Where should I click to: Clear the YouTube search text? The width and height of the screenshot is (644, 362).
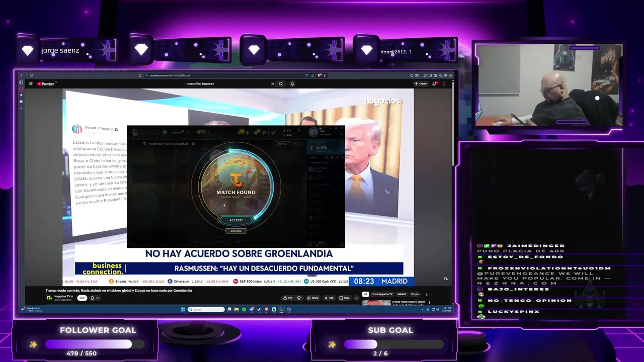(x=272, y=83)
